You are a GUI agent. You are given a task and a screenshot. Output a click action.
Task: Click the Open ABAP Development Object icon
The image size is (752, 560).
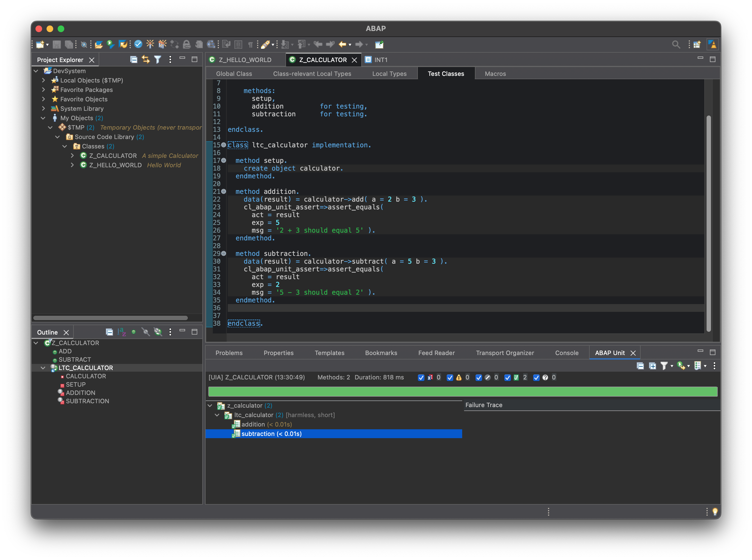click(x=99, y=44)
